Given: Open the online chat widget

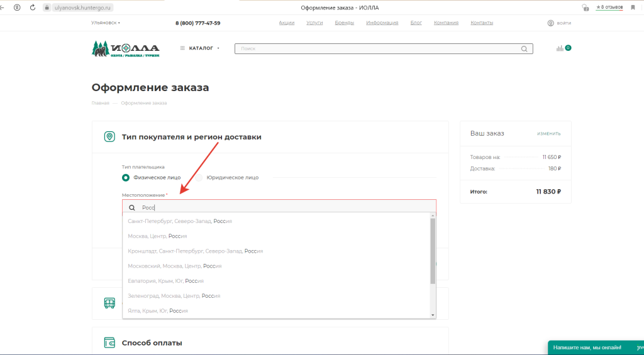Looking at the screenshot, I should (588, 347).
